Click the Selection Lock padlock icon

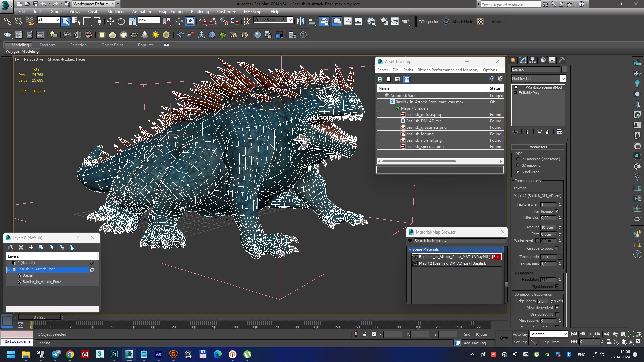pyautogui.click(x=365, y=334)
